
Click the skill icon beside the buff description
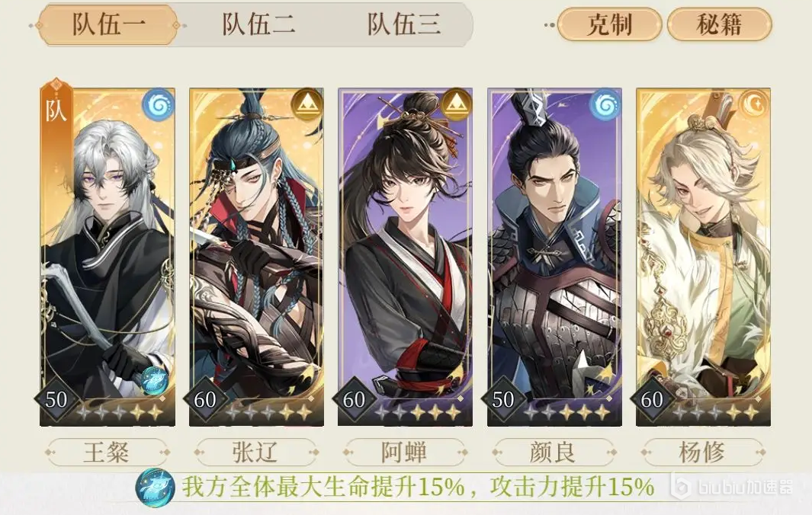[154, 488]
